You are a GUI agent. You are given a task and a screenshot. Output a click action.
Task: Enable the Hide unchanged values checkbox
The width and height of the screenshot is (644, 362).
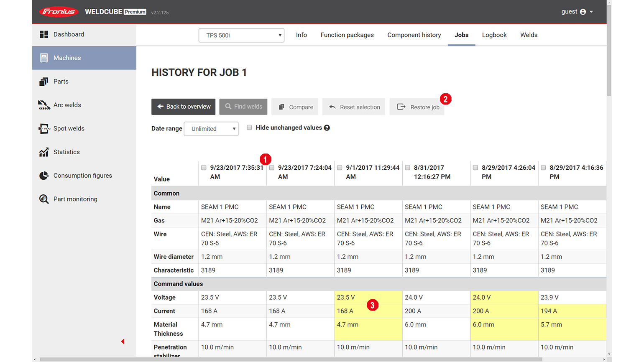[x=249, y=127]
